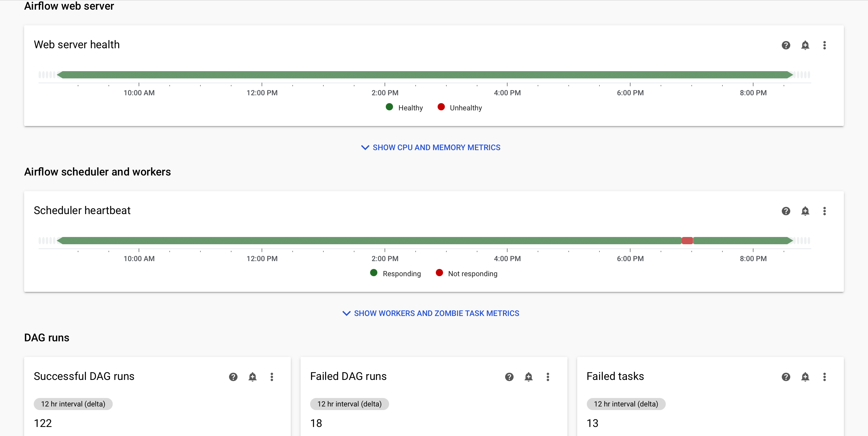868x436 pixels.
Task: Create alerting policy from Failed DAG runs
Action: click(528, 377)
